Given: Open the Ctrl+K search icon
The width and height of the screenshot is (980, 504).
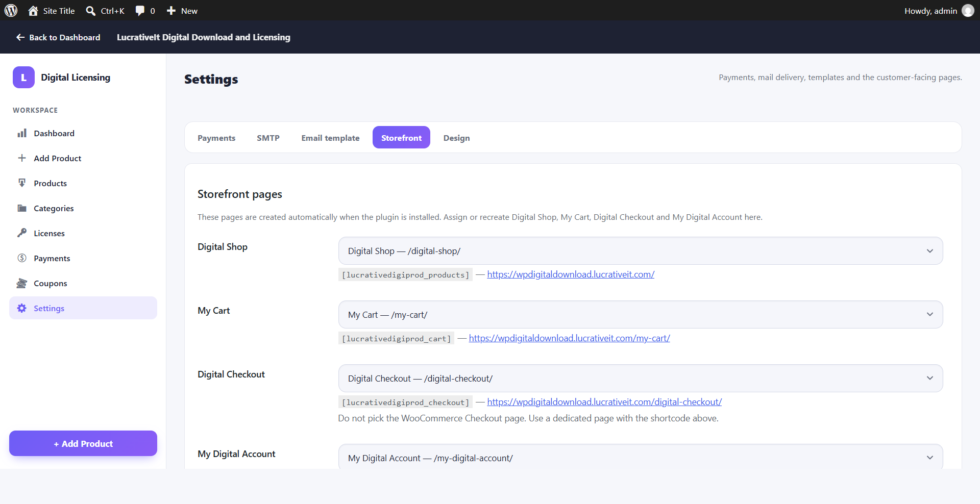Looking at the screenshot, I should pos(91,11).
